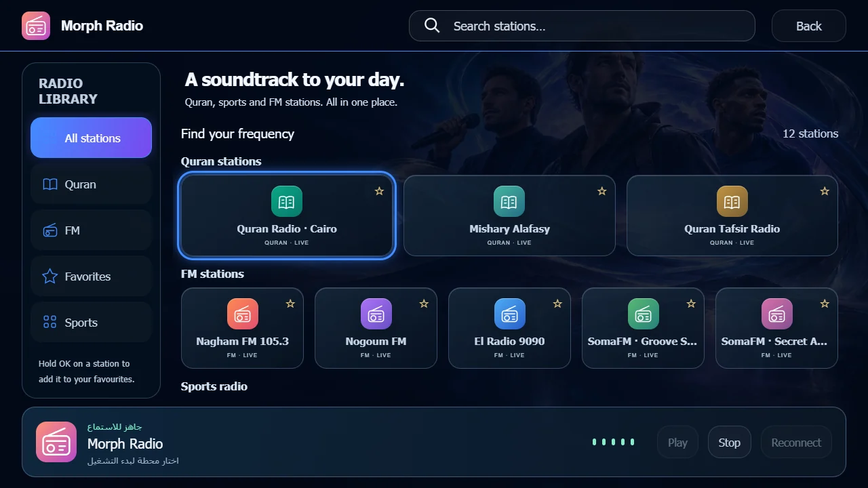
Task: Toggle the El Radio 9090 favorite star
Action: [557, 304]
